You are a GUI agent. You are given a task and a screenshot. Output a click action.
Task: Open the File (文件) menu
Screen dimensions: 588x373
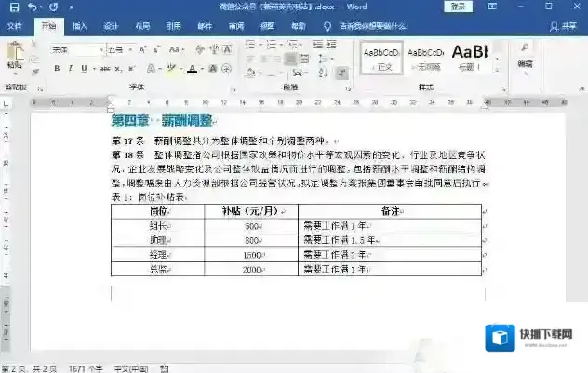tap(15, 26)
